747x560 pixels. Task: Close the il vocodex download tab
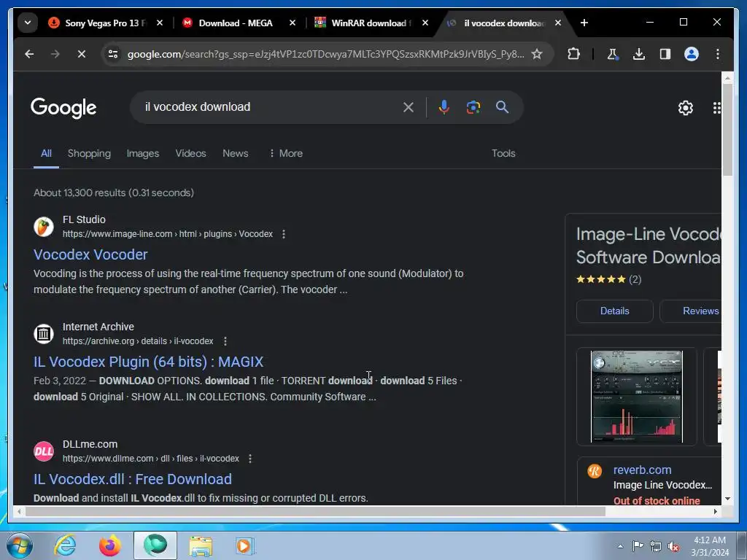(x=558, y=23)
